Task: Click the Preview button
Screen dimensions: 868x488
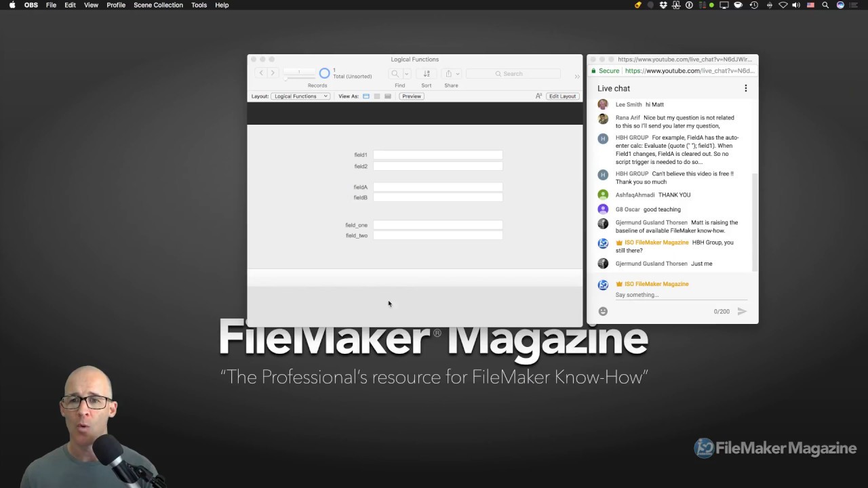Action: click(x=412, y=96)
